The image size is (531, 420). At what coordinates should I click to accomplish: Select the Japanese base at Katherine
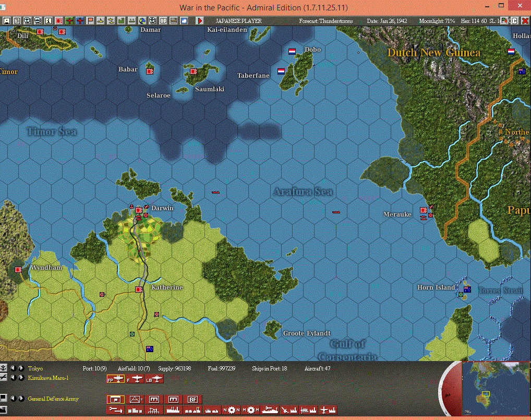[x=139, y=290]
